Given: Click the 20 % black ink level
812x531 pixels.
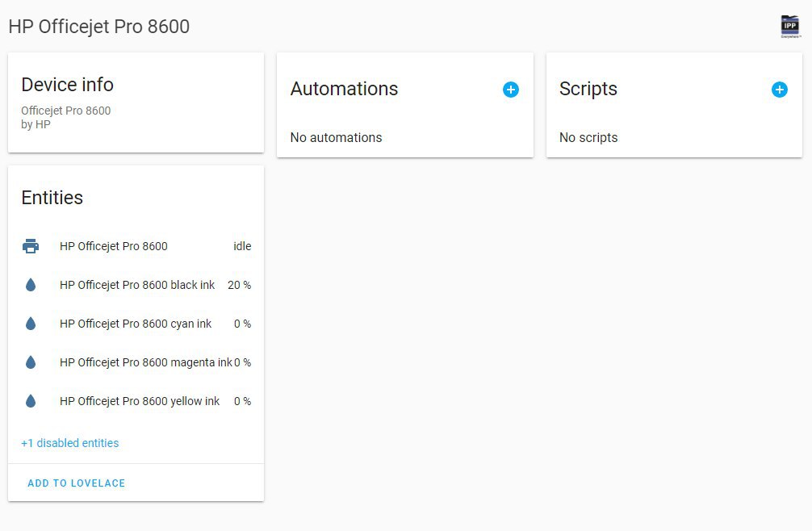Looking at the screenshot, I should point(239,285).
